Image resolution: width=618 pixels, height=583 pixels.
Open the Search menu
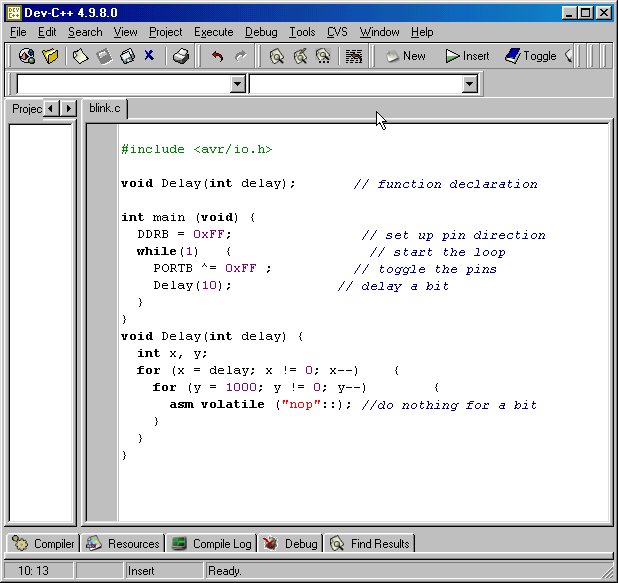(85, 32)
